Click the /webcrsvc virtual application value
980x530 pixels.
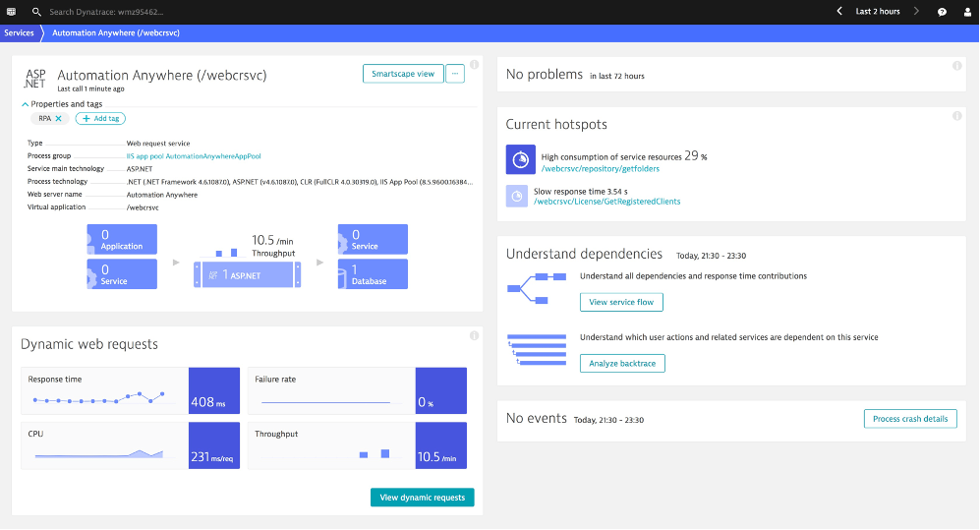[x=143, y=207]
